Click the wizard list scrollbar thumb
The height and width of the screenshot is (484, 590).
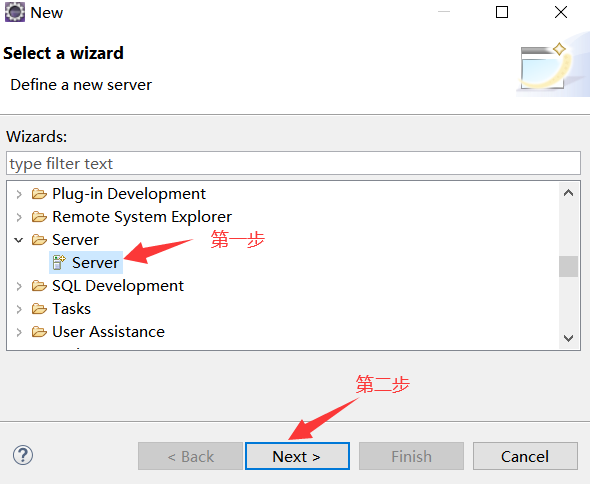569,266
